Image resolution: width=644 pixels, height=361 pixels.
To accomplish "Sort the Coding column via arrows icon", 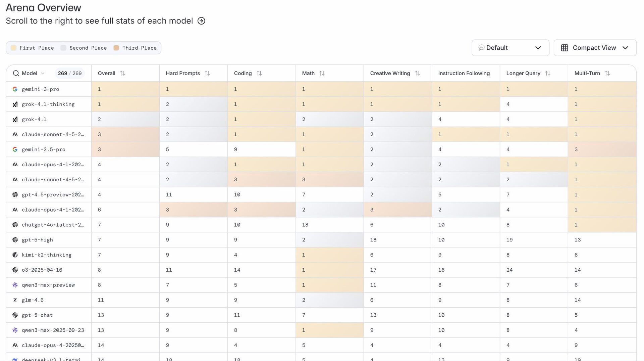I will (x=259, y=73).
